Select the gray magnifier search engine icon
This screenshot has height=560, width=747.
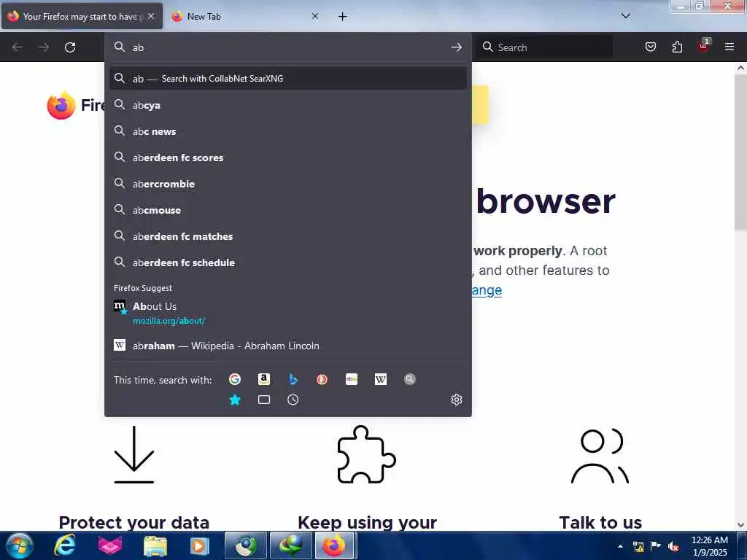pos(410,379)
